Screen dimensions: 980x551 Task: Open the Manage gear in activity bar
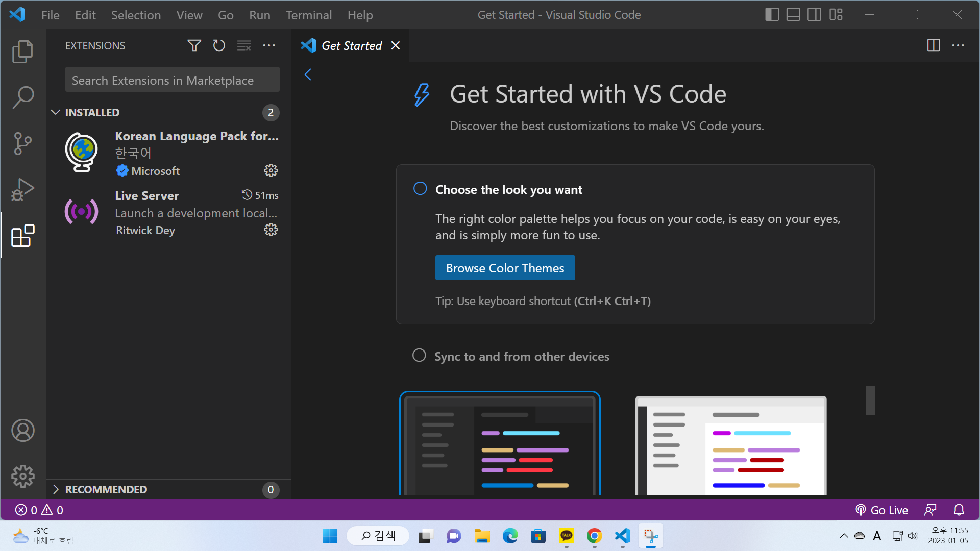tap(23, 477)
